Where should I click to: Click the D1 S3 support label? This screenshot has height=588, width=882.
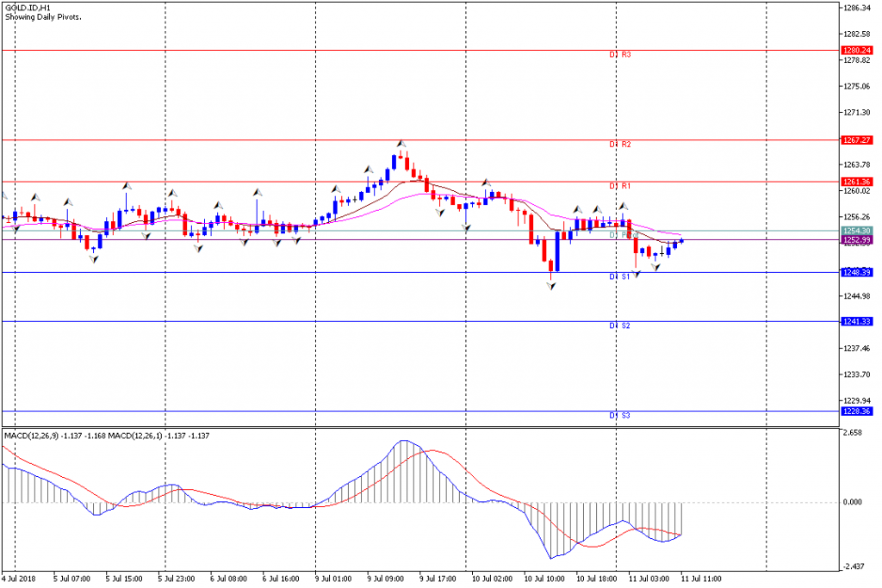coord(620,416)
